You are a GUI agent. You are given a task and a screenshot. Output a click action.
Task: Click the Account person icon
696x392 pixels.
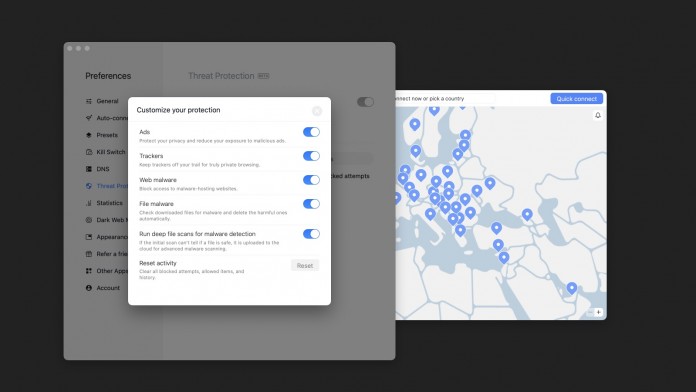tap(89, 288)
